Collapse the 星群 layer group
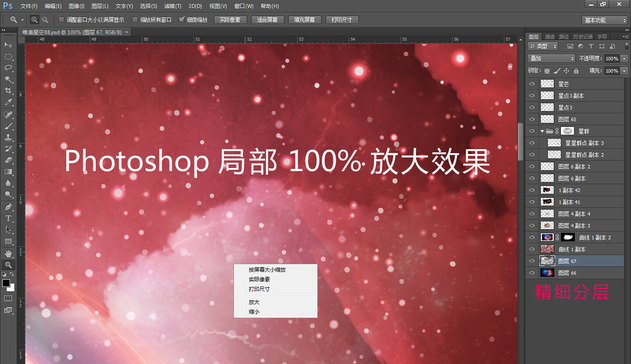This screenshot has width=631, height=364. (x=542, y=131)
